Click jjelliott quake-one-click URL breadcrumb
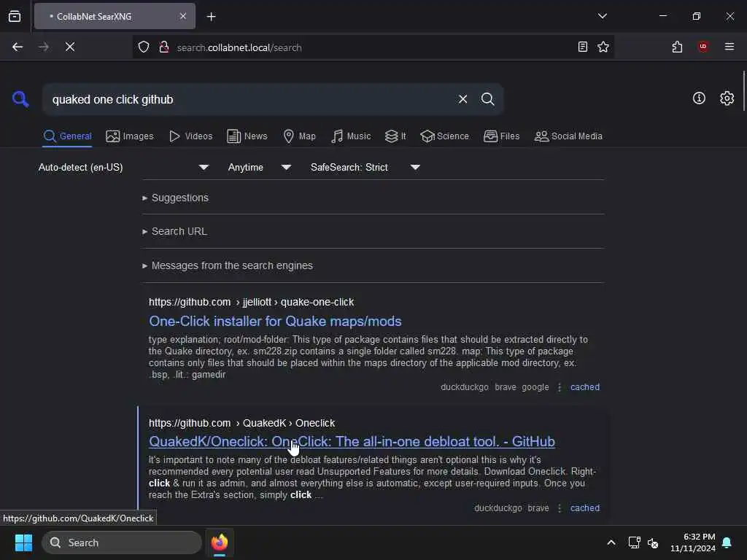The width and height of the screenshot is (747, 560). (x=251, y=303)
